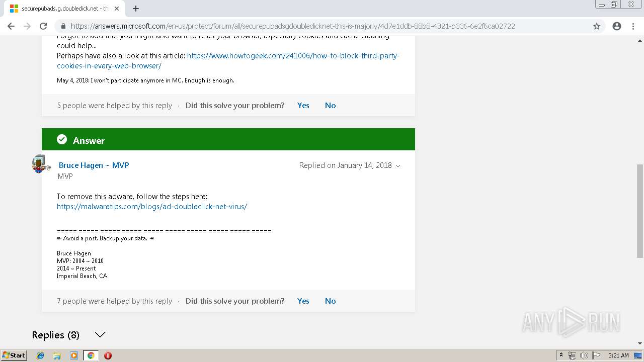Open the Windows Start menu
This screenshot has height=362, width=644.
pyautogui.click(x=14, y=355)
